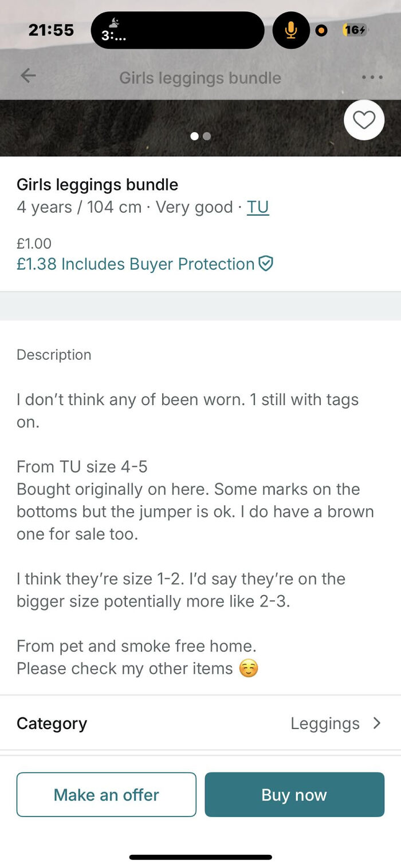
Task: Tap the Buyer Protection shield icon
Action: pos(266,264)
